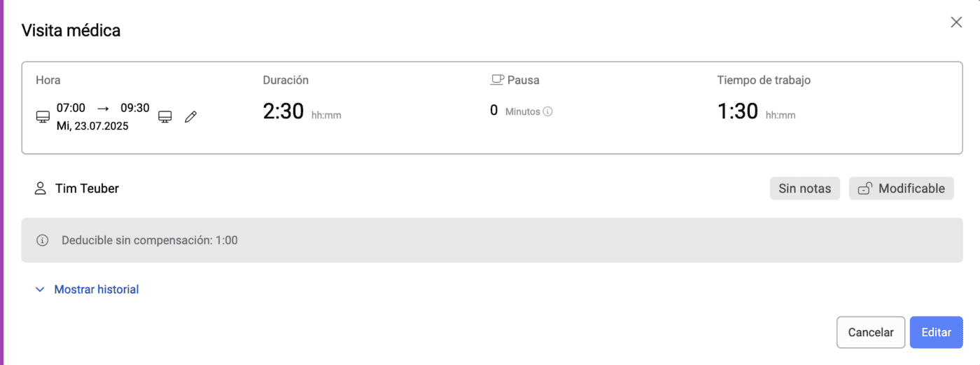The image size is (980, 365).
Task: Expand history using the chevron arrow
Action: pyautogui.click(x=40, y=289)
